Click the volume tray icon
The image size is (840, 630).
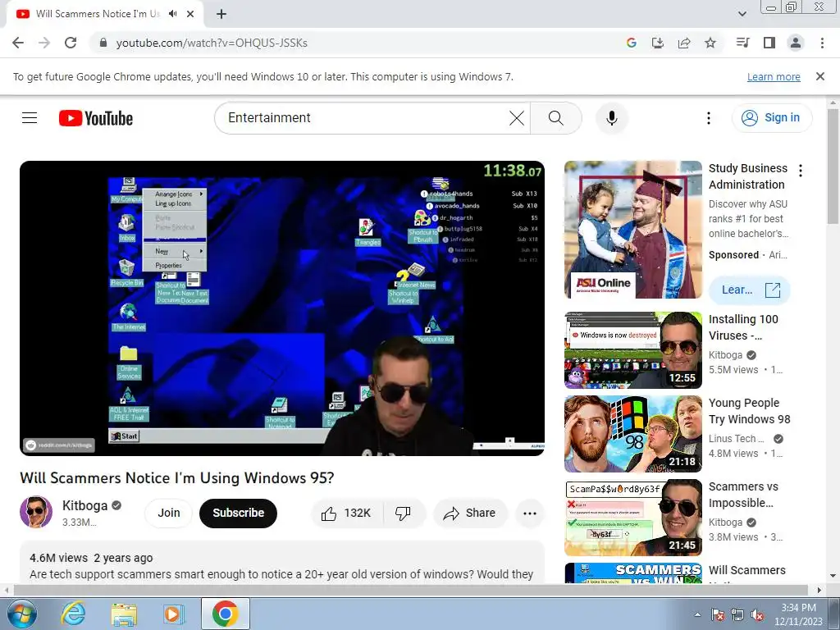[x=757, y=614]
